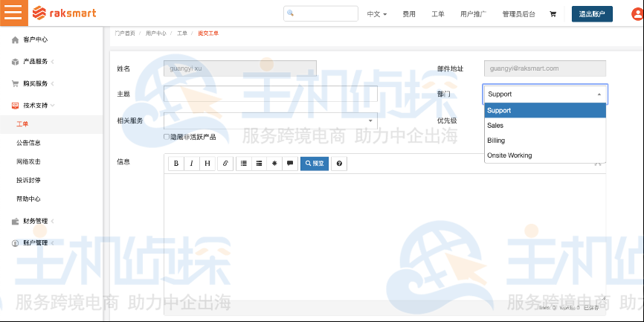Insert a quote with speech bubble icon

(x=290, y=164)
